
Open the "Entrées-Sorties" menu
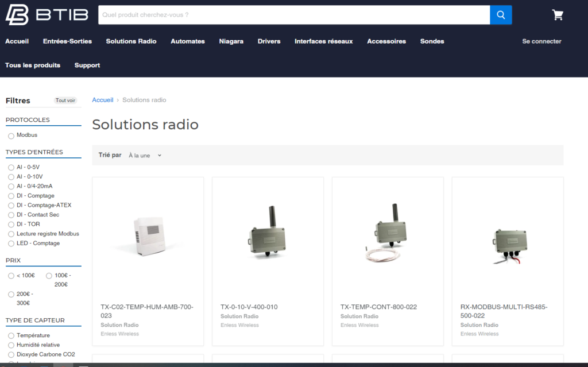tap(67, 41)
